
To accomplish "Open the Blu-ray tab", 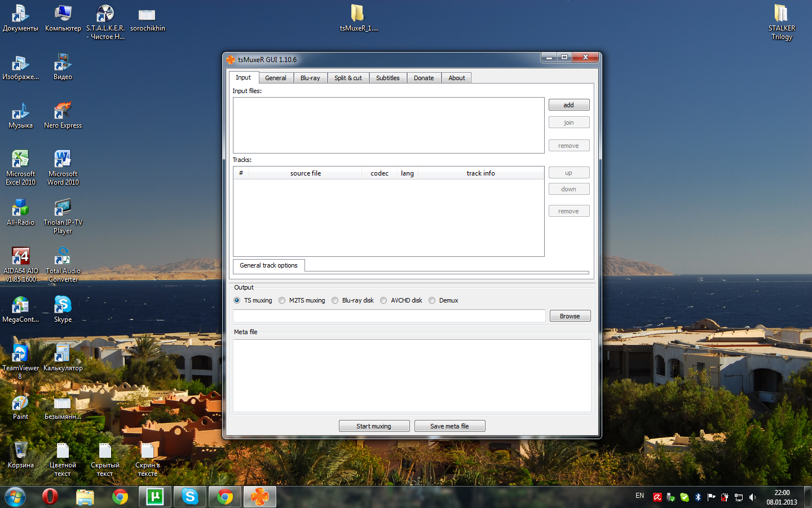I will pyautogui.click(x=310, y=78).
